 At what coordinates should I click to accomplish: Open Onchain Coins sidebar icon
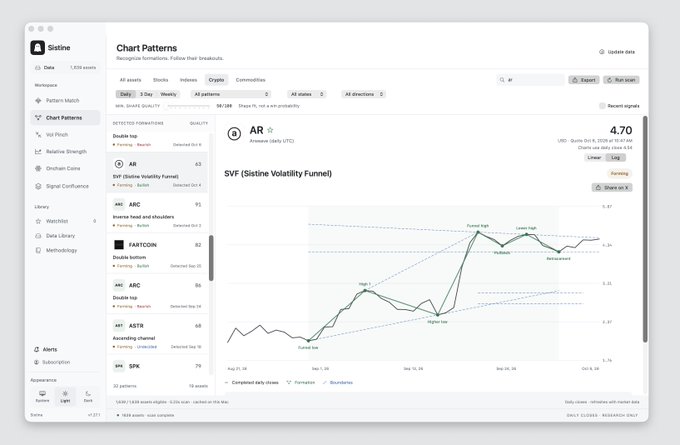point(38,168)
